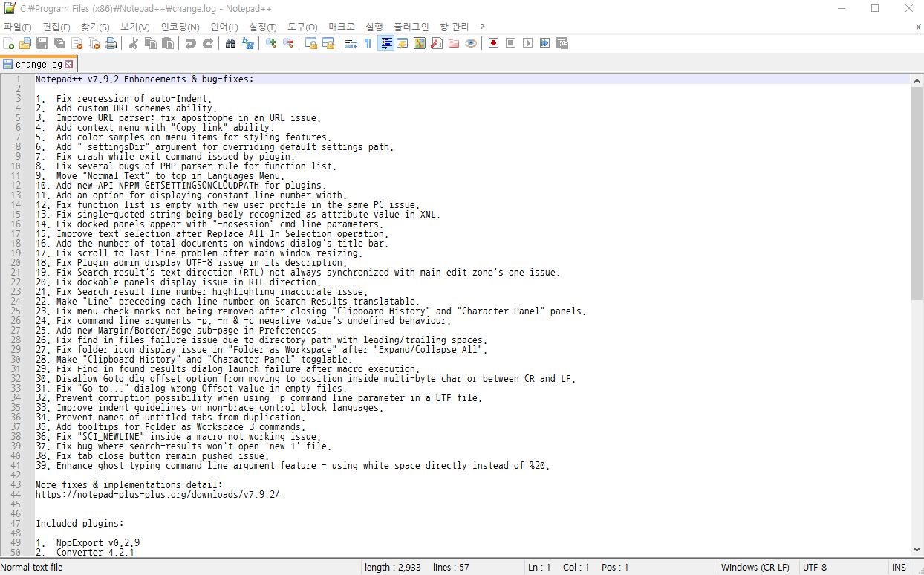Click the X at menu bar's right end
924x575 pixels.
click(x=918, y=27)
